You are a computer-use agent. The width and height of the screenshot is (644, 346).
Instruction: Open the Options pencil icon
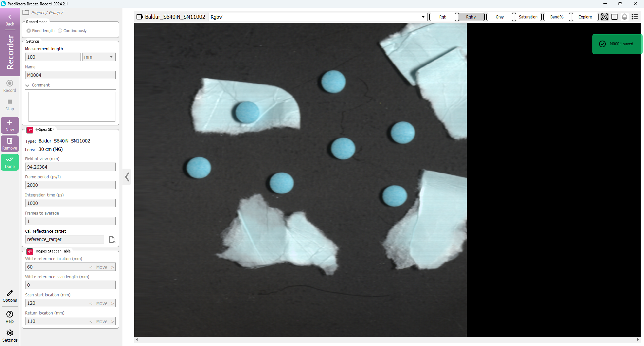[10, 296]
